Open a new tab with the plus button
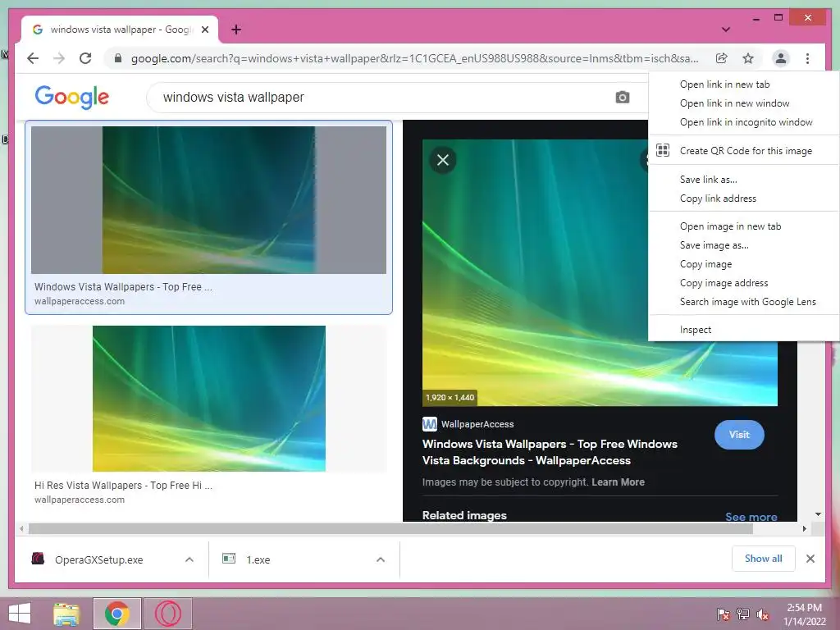Viewport: 840px width, 630px height. coord(236,30)
